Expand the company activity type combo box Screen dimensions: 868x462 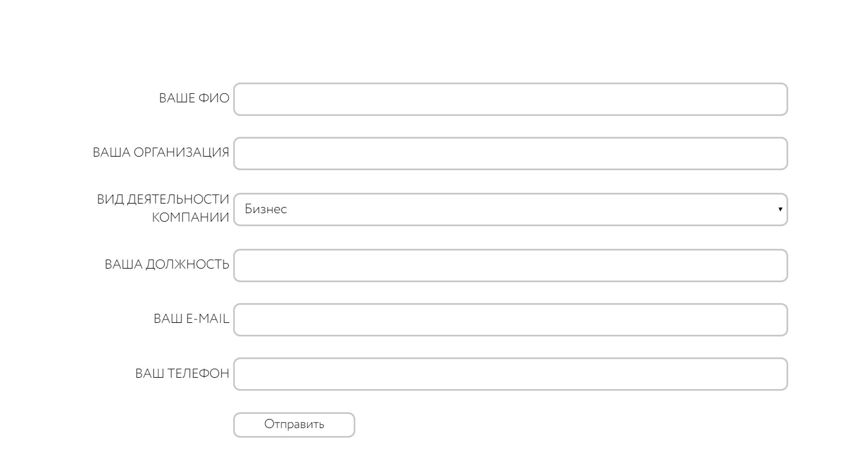tap(510, 209)
